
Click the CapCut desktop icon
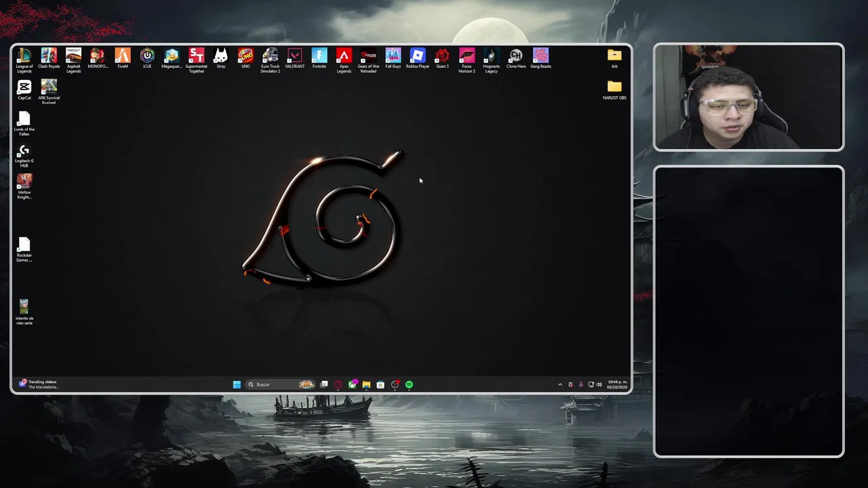click(x=24, y=89)
